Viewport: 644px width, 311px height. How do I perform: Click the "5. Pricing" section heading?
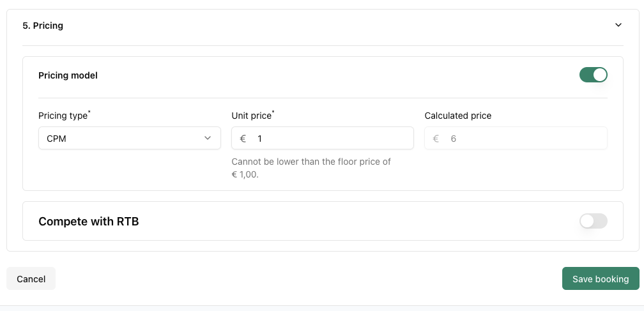tap(43, 26)
